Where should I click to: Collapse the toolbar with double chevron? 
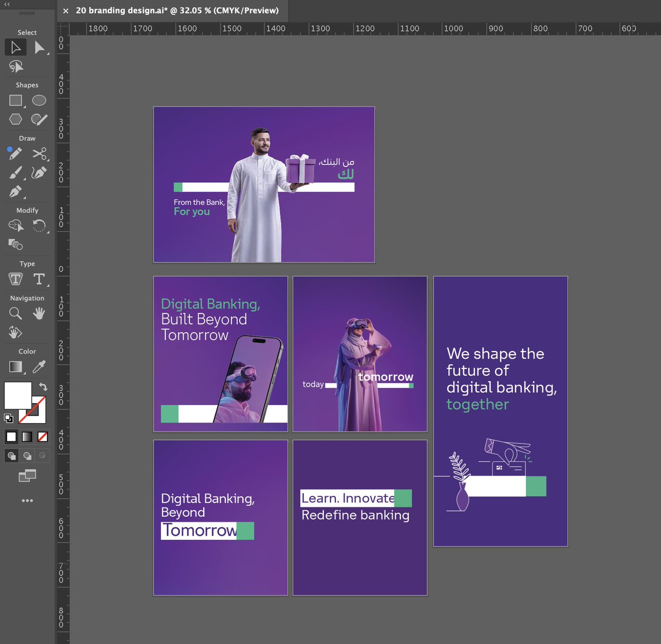click(x=7, y=4)
